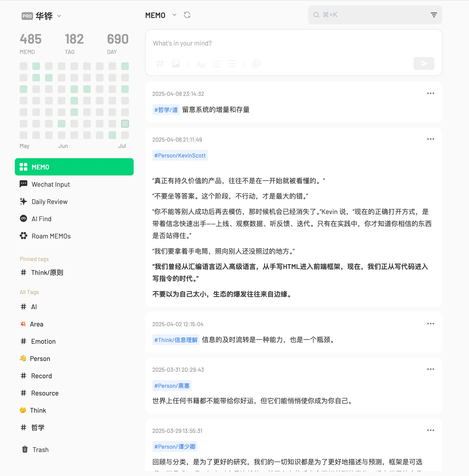The image size is (469, 476).
Task: Click the numbered list icon
Action: (232, 64)
